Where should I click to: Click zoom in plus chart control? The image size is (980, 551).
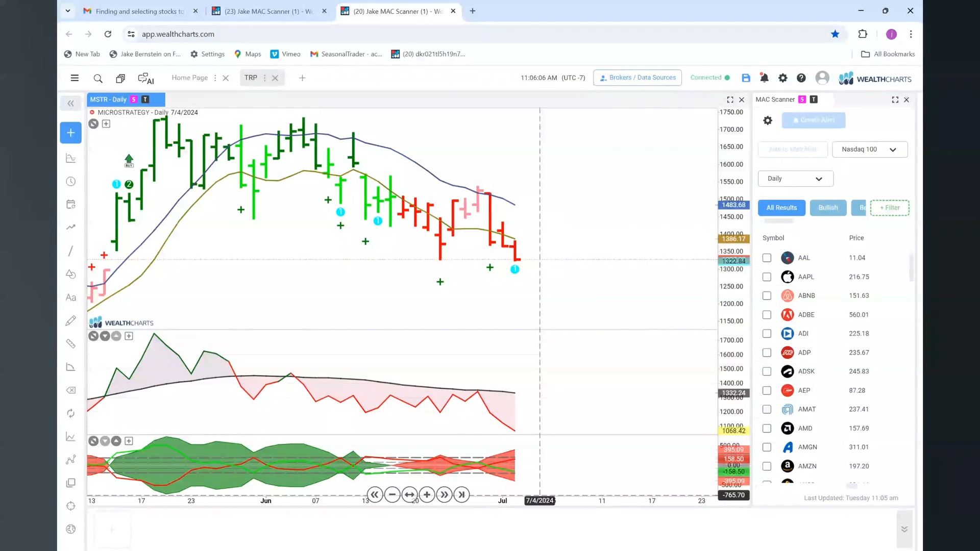click(427, 495)
